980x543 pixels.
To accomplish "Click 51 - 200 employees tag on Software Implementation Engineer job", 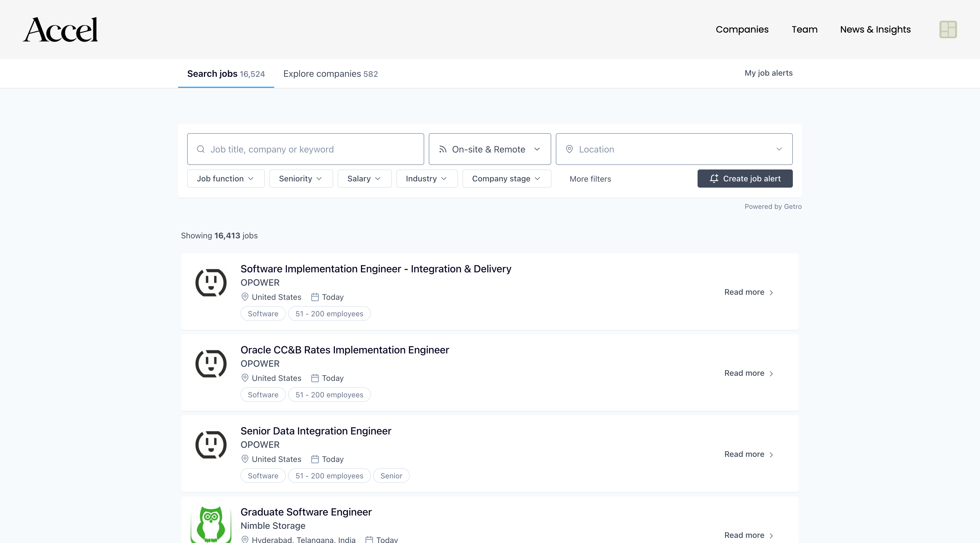I will coord(329,314).
